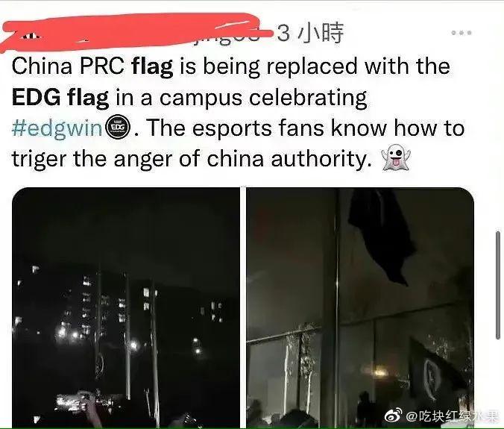Viewport: 504px width, 429px height.
Task: Click the EDG flag with circular logo in right photo
Action: [x=435, y=370]
